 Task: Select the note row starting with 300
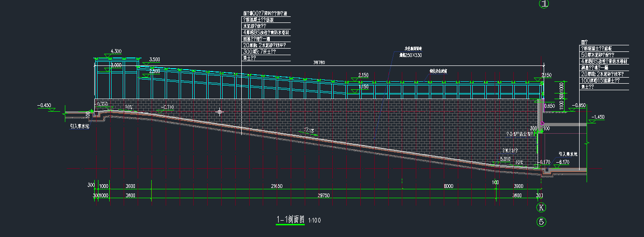pyautogui.click(x=259, y=52)
